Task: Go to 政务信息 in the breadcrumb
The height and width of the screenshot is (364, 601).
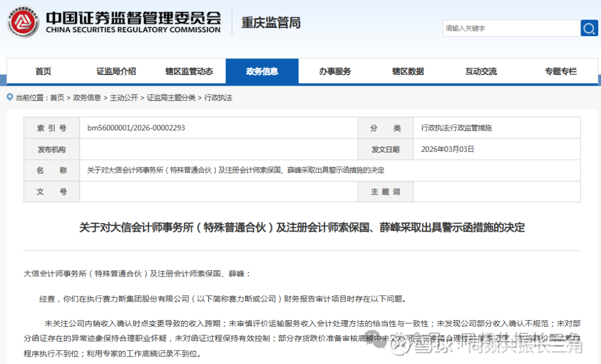Action: (87, 98)
